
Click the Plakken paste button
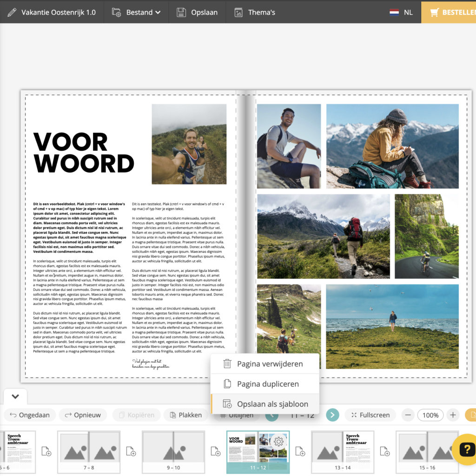[x=186, y=415]
